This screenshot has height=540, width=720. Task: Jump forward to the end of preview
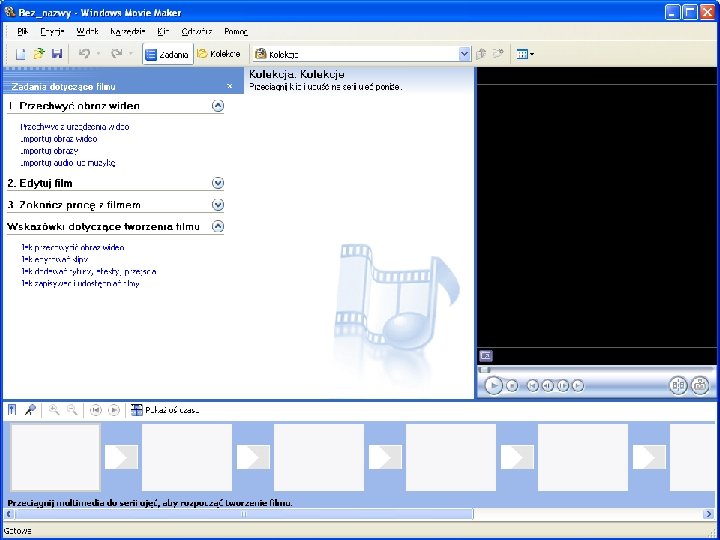point(578,386)
